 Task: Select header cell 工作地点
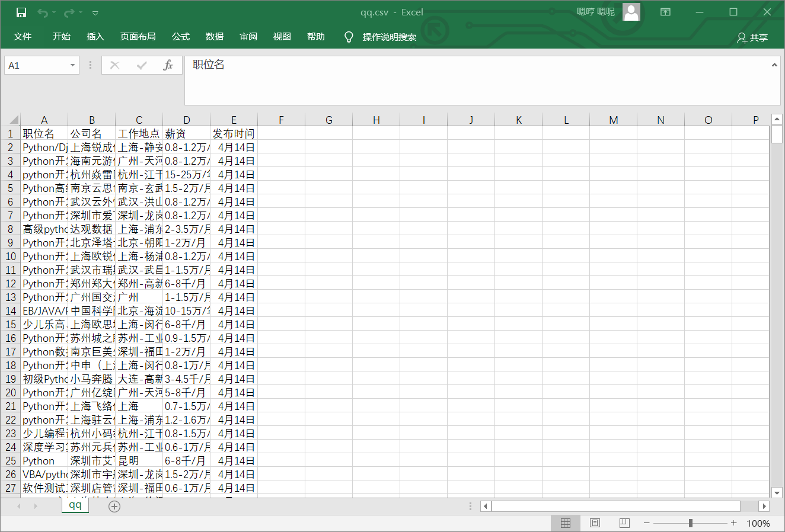[x=139, y=134]
